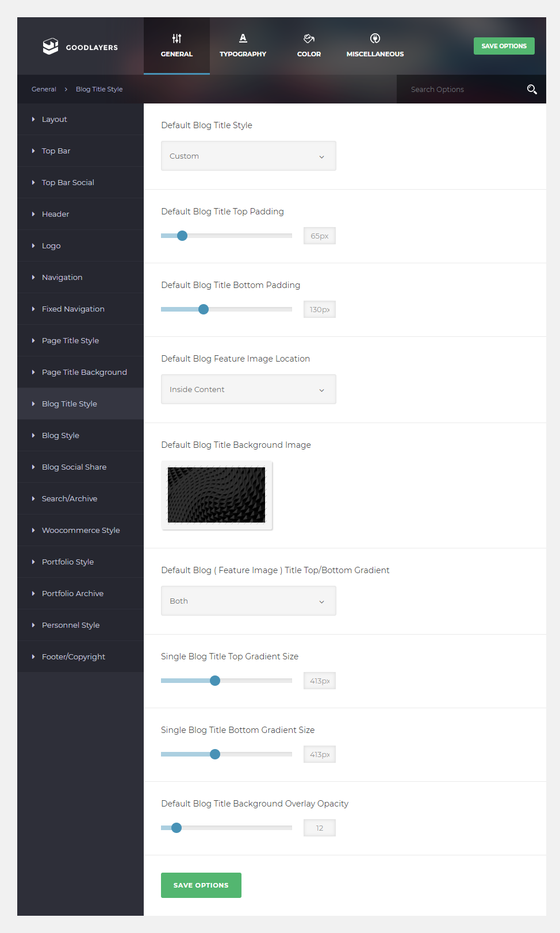Click the Blog Title Bottom Padding slider handle
560x933 pixels.
tap(204, 309)
